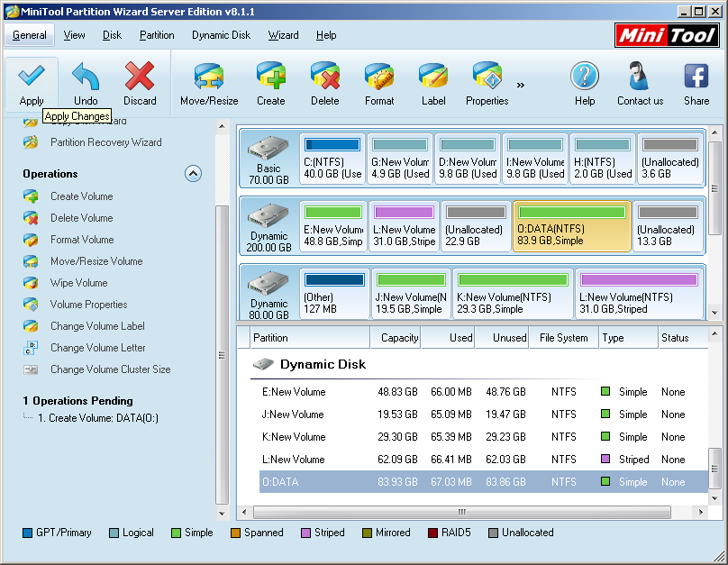Click the left sidebar scroll-down arrow
This screenshot has height=565, width=728.
[x=222, y=514]
